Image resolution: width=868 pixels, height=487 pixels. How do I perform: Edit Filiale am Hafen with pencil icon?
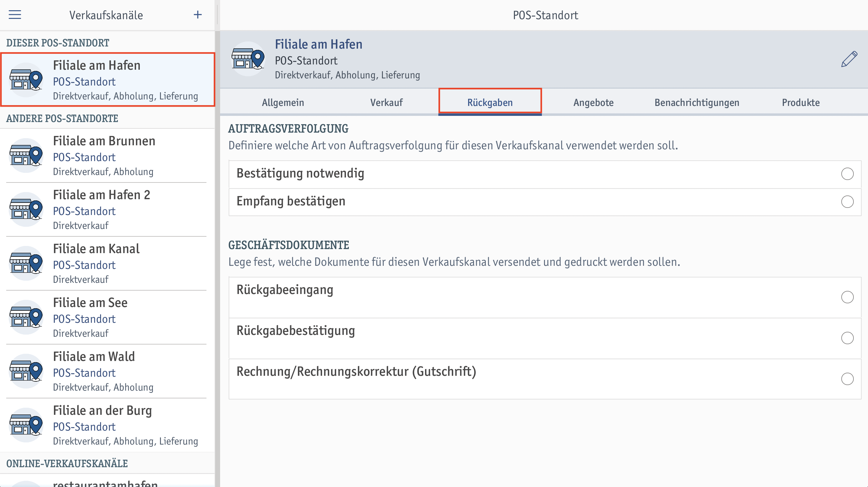[849, 59]
